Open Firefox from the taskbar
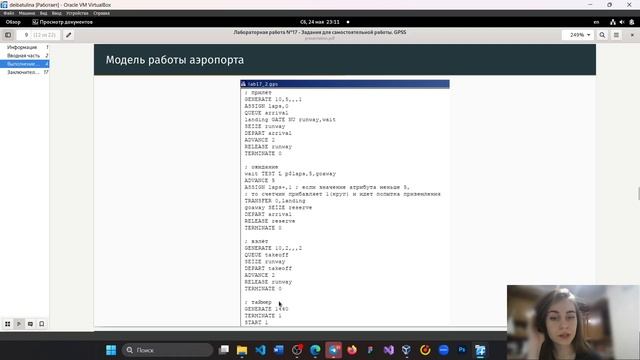The height and width of the screenshot is (360, 640). [x=352, y=350]
